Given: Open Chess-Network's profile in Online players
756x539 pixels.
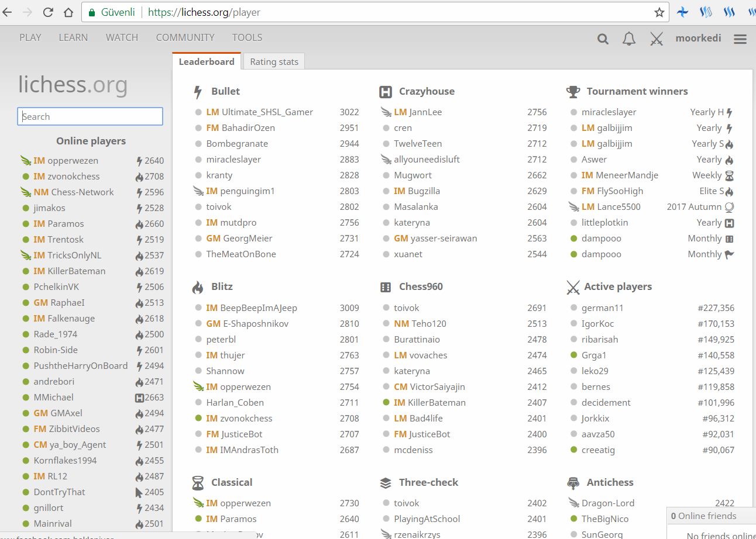Looking at the screenshot, I should tap(74, 192).
